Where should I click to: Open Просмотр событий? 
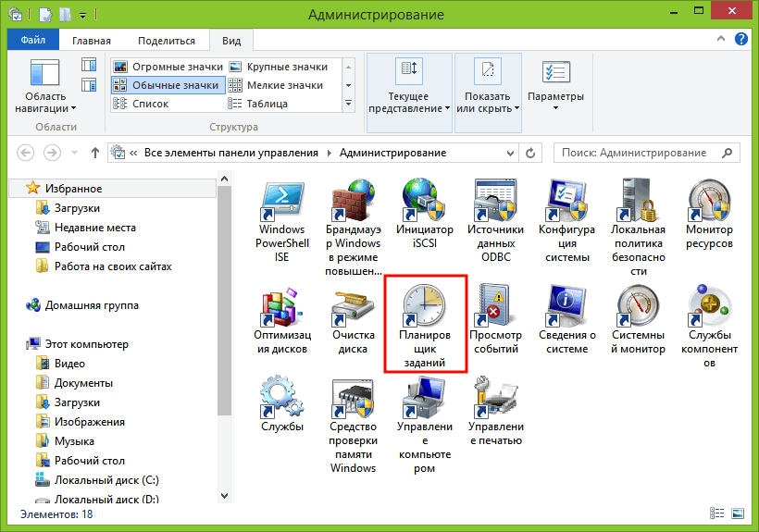(495, 320)
